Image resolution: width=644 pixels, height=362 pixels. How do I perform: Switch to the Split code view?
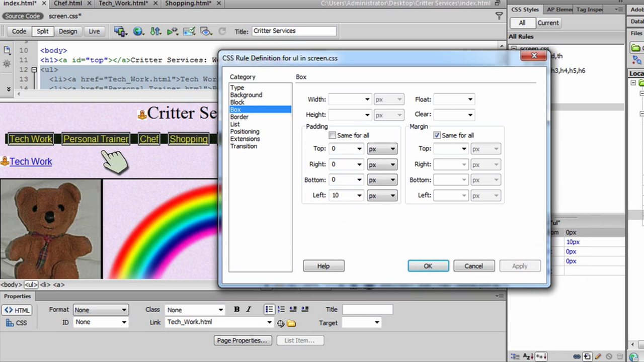pyautogui.click(x=42, y=31)
